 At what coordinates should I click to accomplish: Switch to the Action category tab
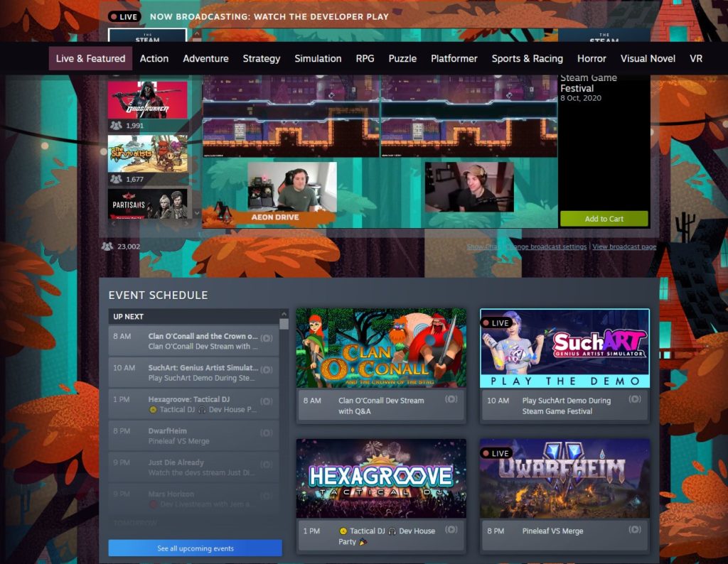[154, 58]
